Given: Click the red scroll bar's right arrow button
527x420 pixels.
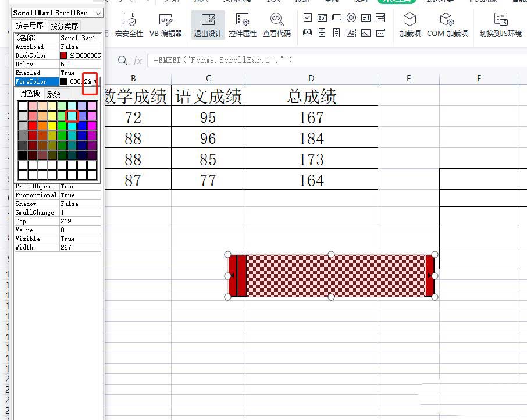Looking at the screenshot, I should [x=429, y=276].
